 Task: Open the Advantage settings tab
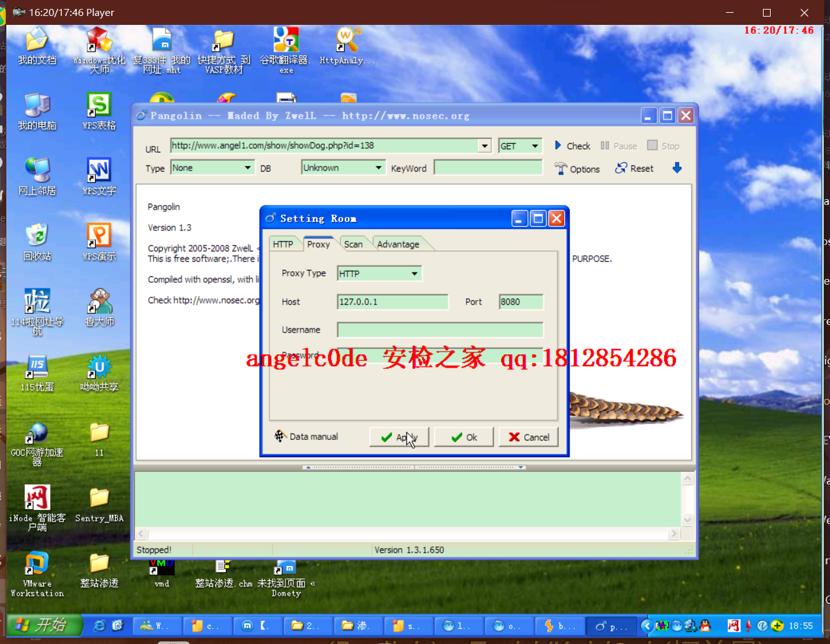(x=398, y=244)
